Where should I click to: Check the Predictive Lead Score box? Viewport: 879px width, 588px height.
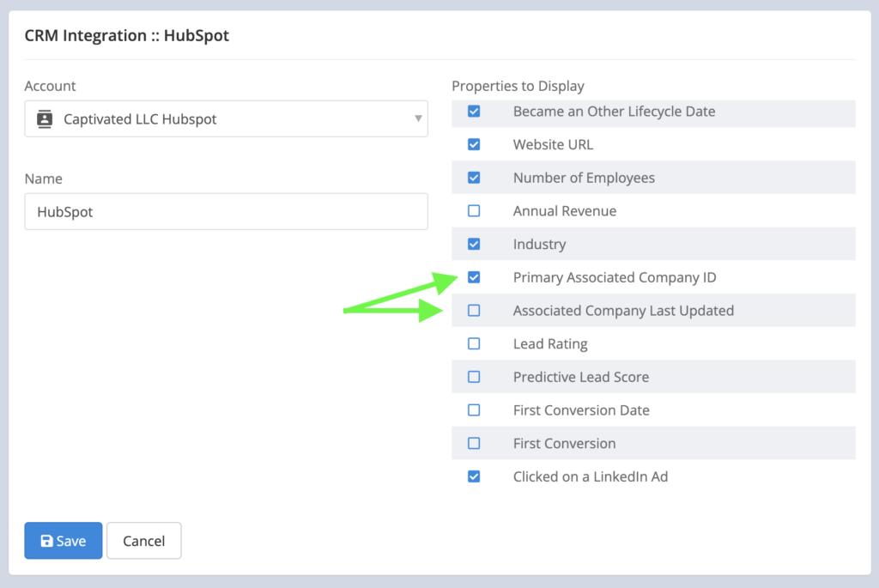pos(473,377)
